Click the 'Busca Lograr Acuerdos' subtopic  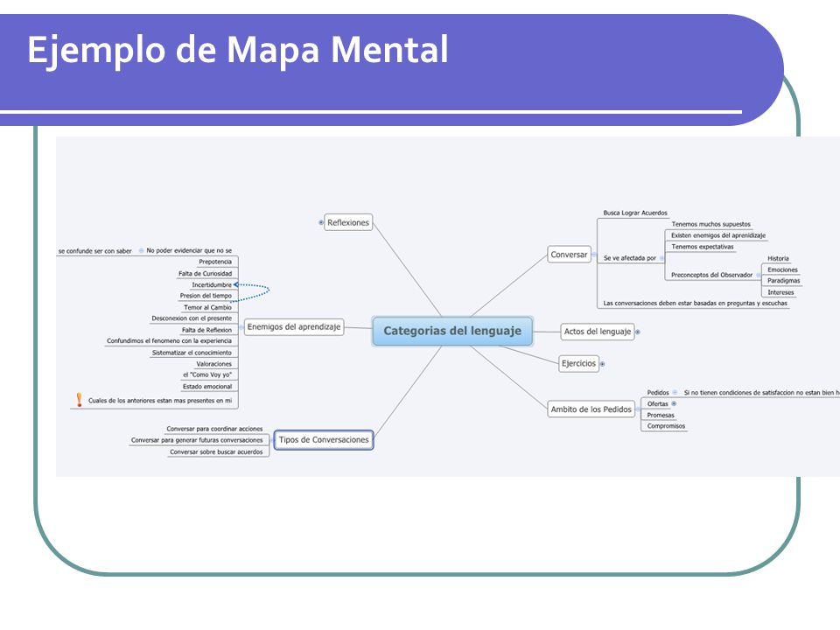click(x=635, y=213)
